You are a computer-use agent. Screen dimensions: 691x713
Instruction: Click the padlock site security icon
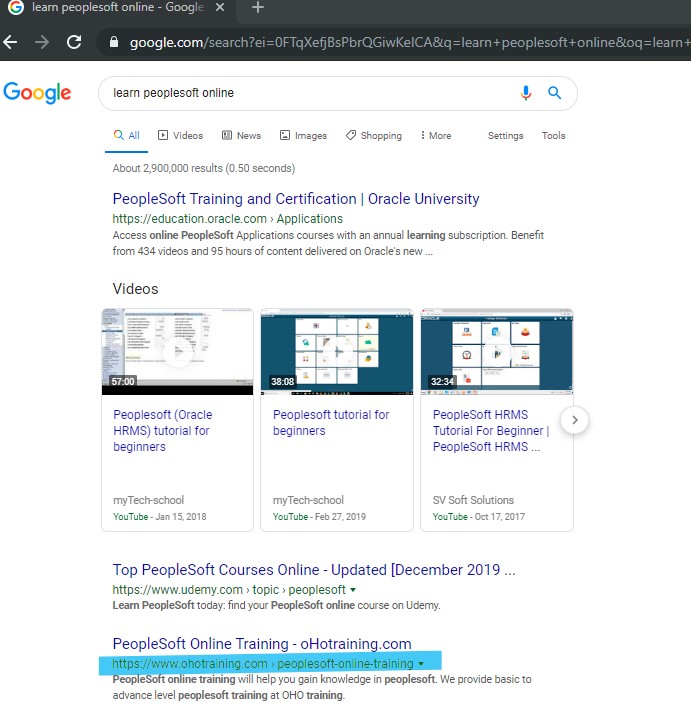click(x=114, y=42)
